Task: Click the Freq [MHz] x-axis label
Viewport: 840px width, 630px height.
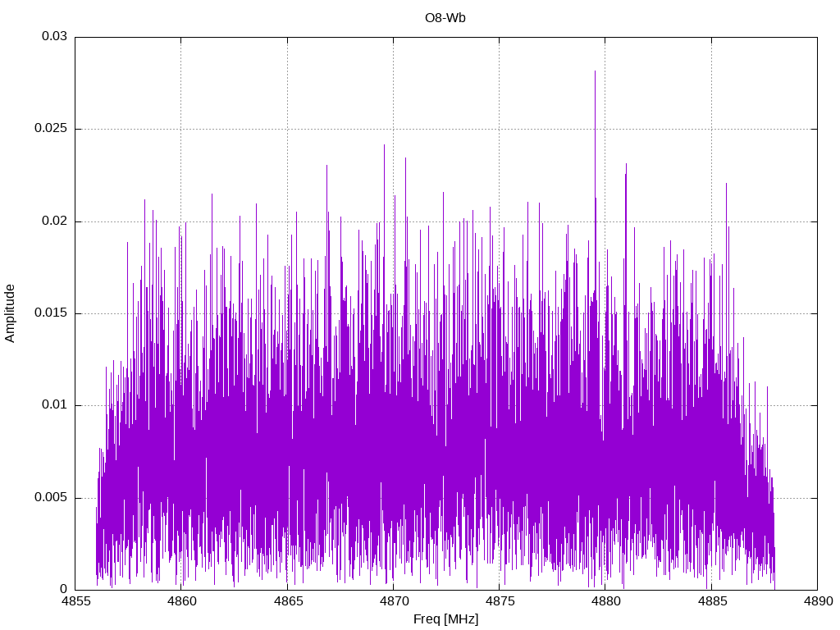Action: (x=445, y=619)
